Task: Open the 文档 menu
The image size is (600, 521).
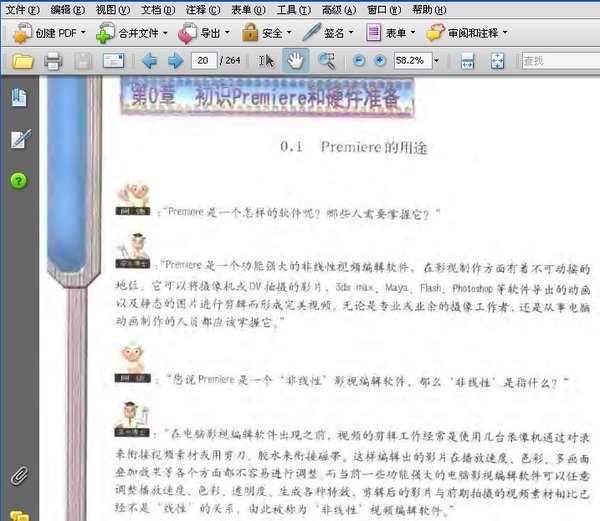Action: pyautogui.click(x=158, y=10)
